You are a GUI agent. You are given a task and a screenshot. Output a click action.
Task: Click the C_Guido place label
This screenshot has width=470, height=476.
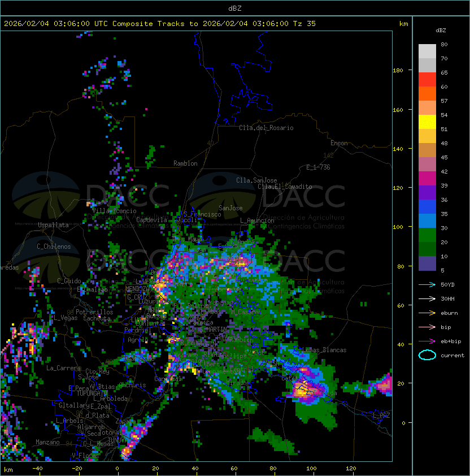pyautogui.click(x=69, y=281)
